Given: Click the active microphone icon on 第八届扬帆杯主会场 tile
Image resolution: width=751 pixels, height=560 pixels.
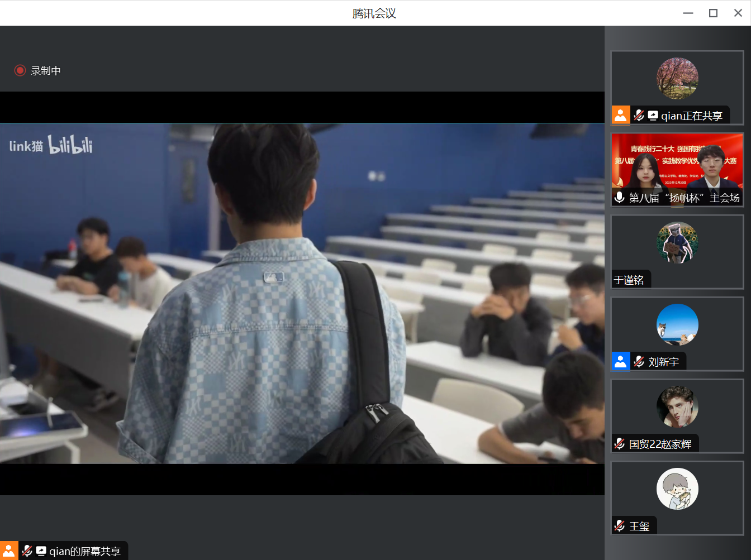Looking at the screenshot, I should [619, 197].
